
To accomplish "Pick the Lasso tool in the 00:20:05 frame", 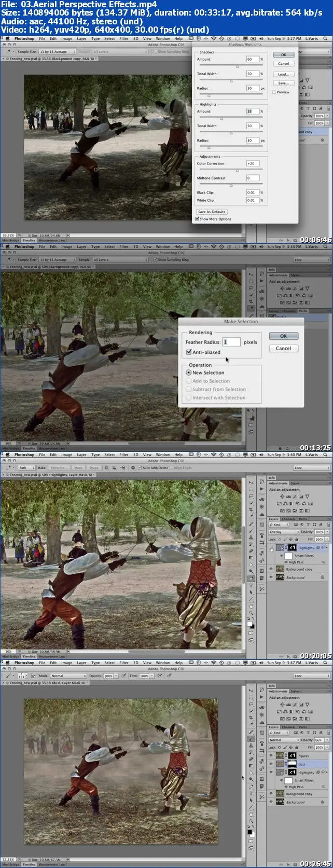I will coord(251,496).
